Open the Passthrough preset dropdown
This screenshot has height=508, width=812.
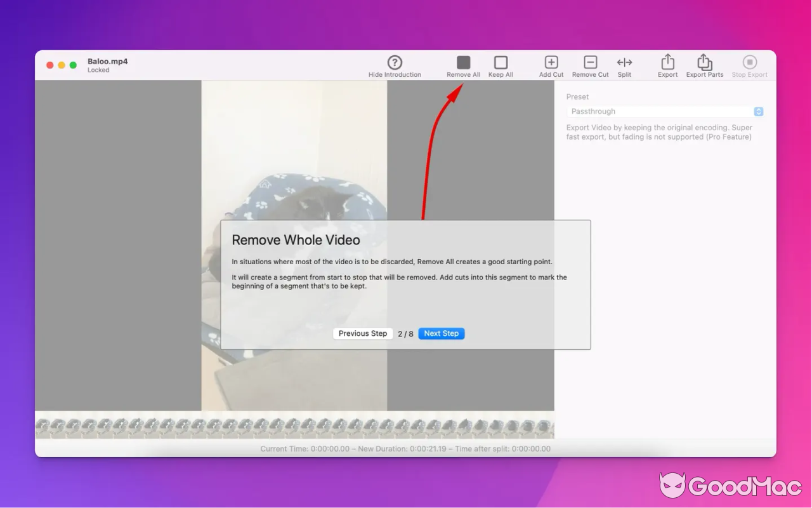tap(664, 111)
